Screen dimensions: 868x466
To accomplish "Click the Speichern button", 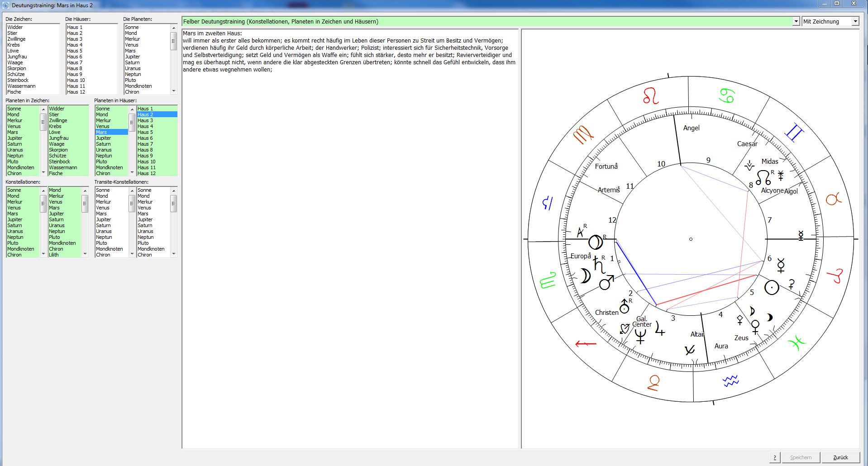I will (x=801, y=457).
